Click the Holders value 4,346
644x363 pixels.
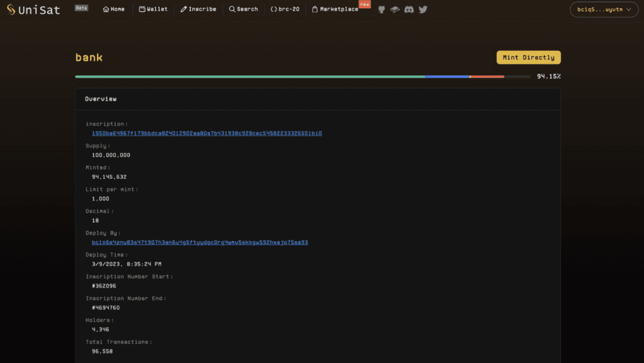[101, 329]
